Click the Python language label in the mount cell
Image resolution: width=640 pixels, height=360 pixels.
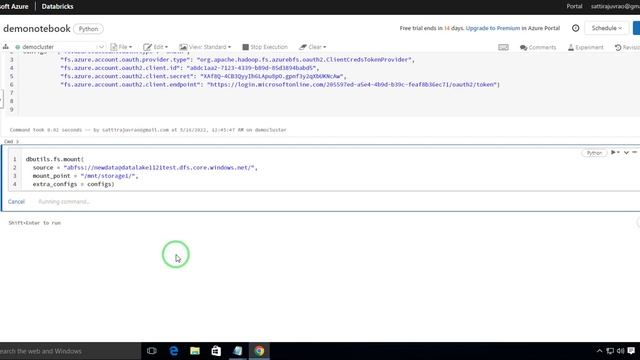(594, 153)
